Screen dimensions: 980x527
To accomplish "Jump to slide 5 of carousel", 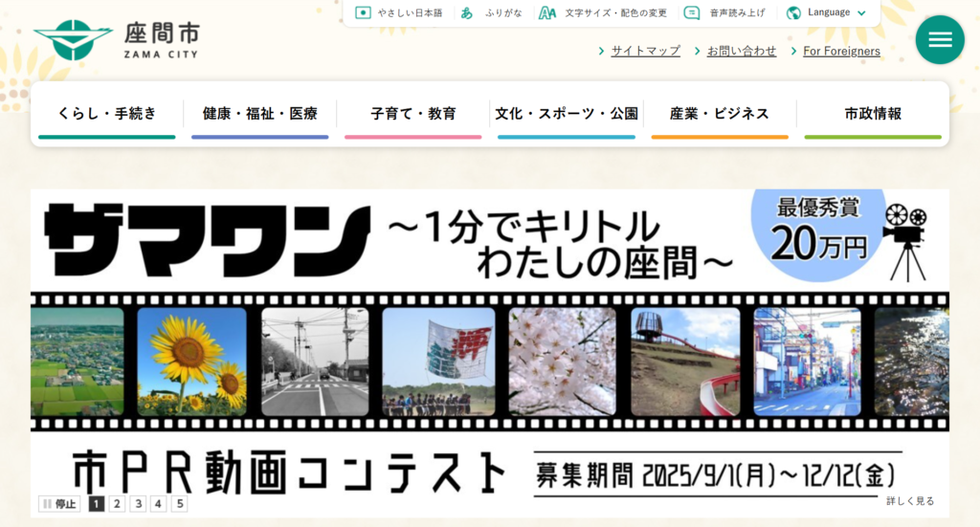I will [179, 504].
